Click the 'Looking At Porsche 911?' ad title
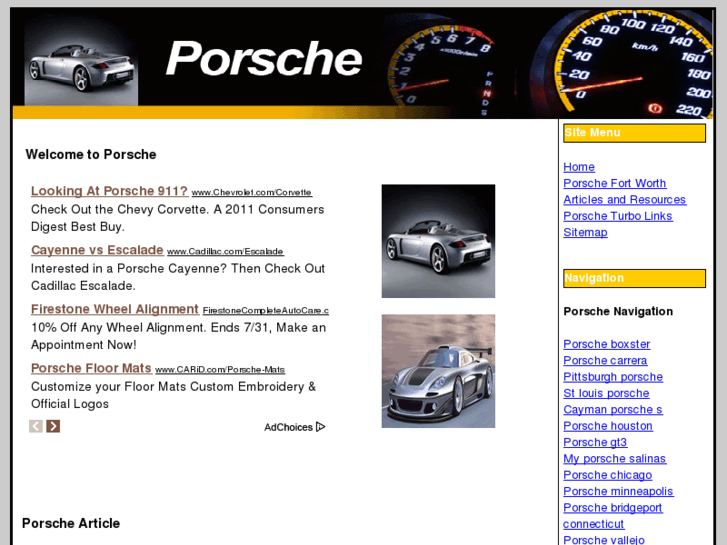Screen dimensions: 727x545 pyautogui.click(x=109, y=191)
